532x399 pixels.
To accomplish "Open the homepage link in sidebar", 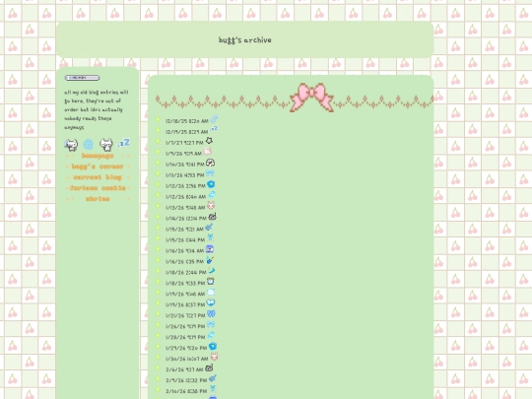I will coord(98,156).
